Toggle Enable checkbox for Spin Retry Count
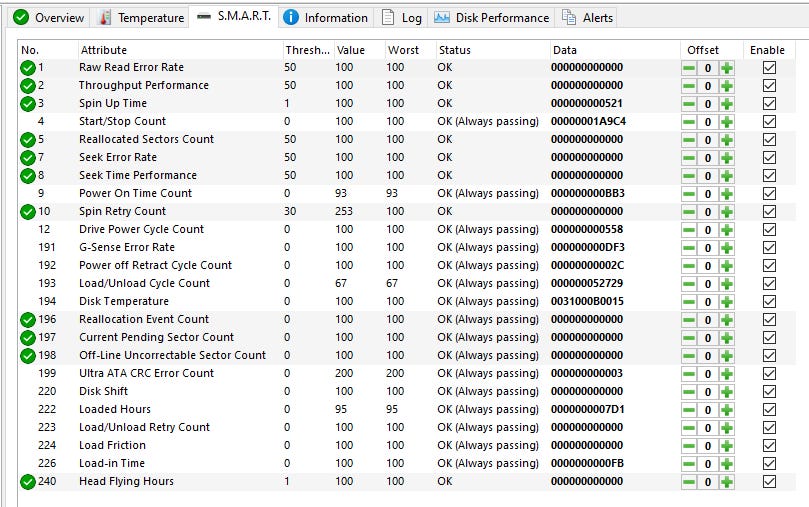Viewport: 809px width, 507px height. tap(769, 211)
